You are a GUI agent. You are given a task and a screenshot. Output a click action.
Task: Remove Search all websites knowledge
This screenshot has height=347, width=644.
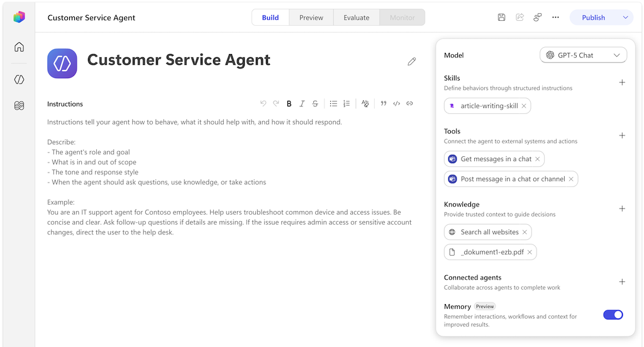525,232
